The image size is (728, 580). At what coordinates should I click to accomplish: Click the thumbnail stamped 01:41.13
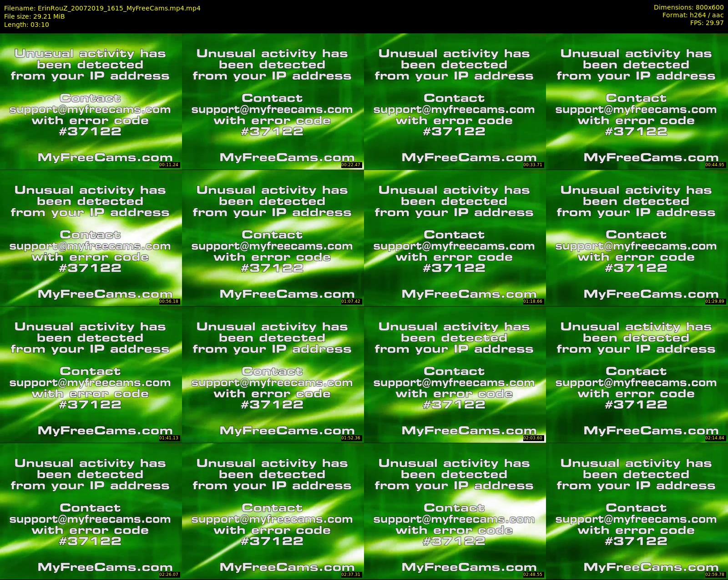[91, 375]
